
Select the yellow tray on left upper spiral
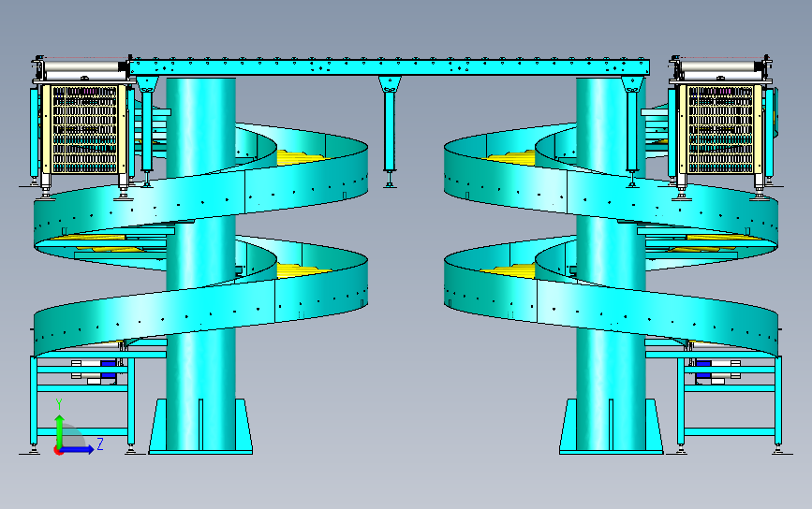(x=301, y=157)
